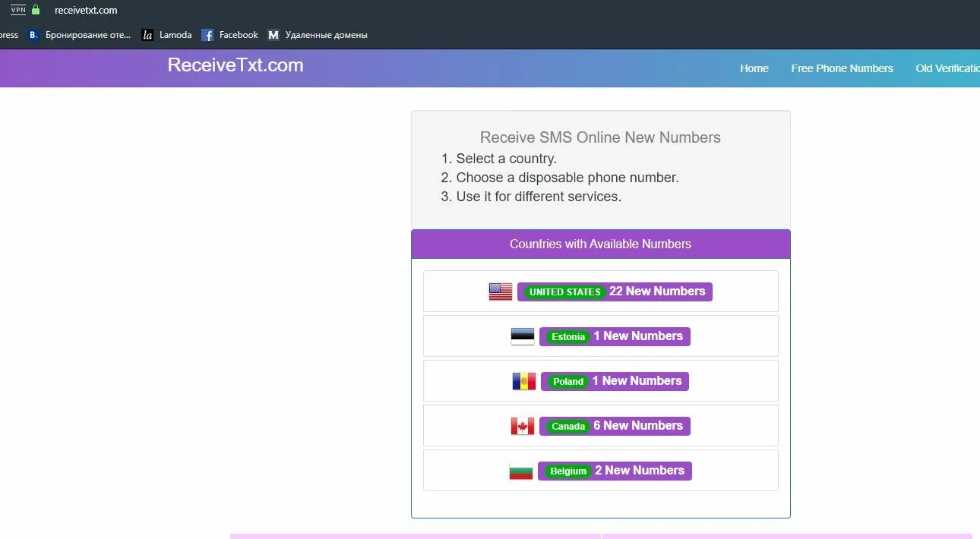Screen dimensions: 980x539
Task: Click the VPN badge in address bar
Action: [18, 10]
